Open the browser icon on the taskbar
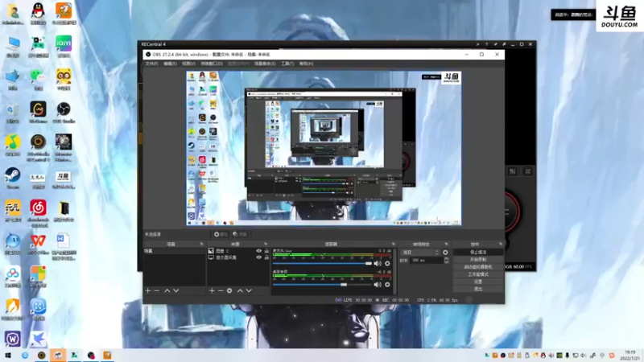644x362 pixels. 25,355
